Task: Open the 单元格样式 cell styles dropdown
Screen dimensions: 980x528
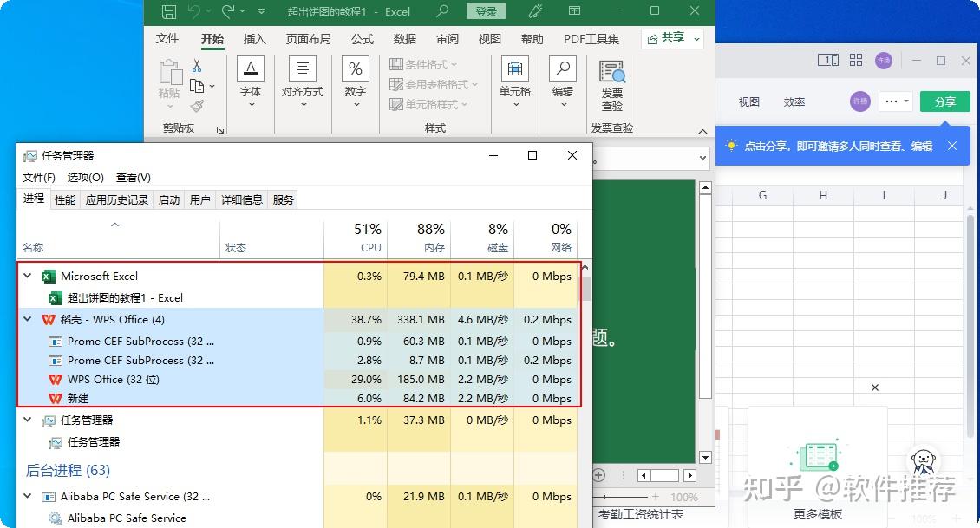Action: 428,104
